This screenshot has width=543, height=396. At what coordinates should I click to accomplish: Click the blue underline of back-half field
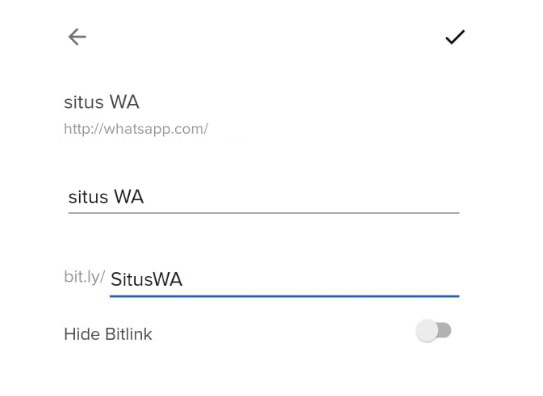(285, 296)
